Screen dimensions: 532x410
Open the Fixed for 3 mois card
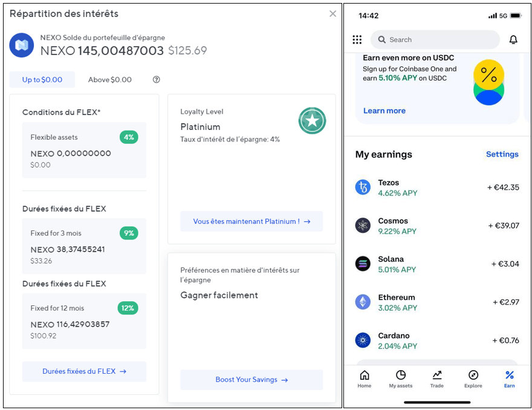coord(84,246)
